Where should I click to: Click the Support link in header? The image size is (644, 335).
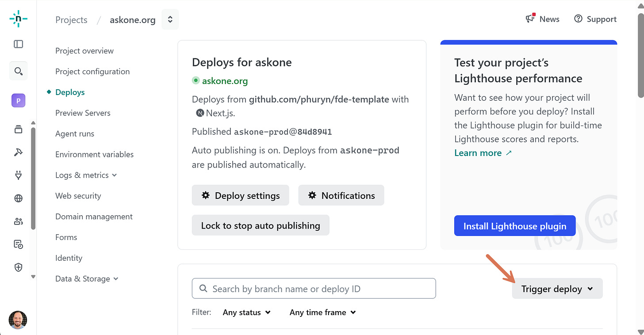[602, 19]
